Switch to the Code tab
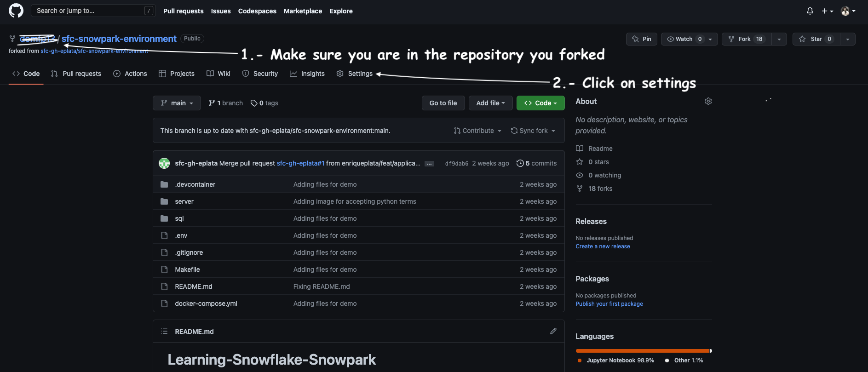Viewport: 868px width, 372px height. tap(26, 74)
